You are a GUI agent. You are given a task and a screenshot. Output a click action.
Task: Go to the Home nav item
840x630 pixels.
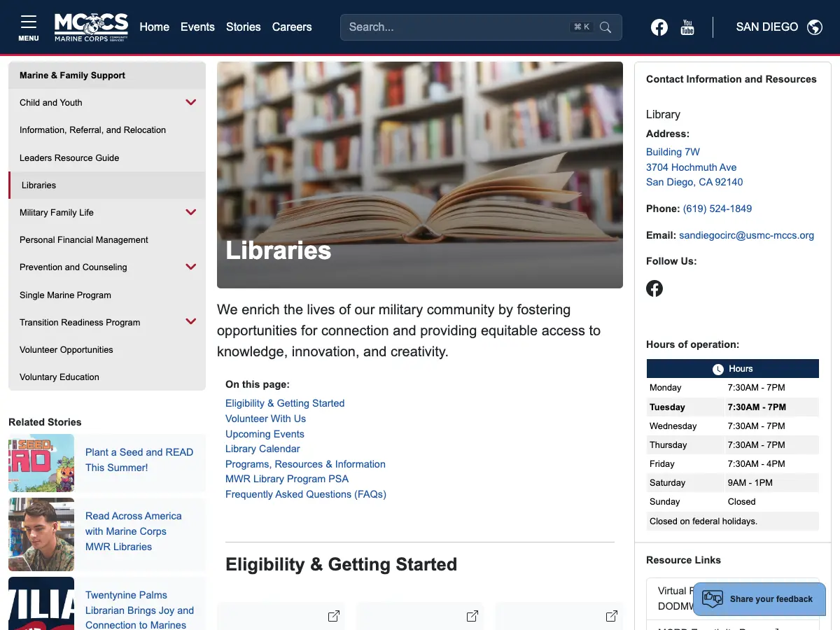point(154,27)
